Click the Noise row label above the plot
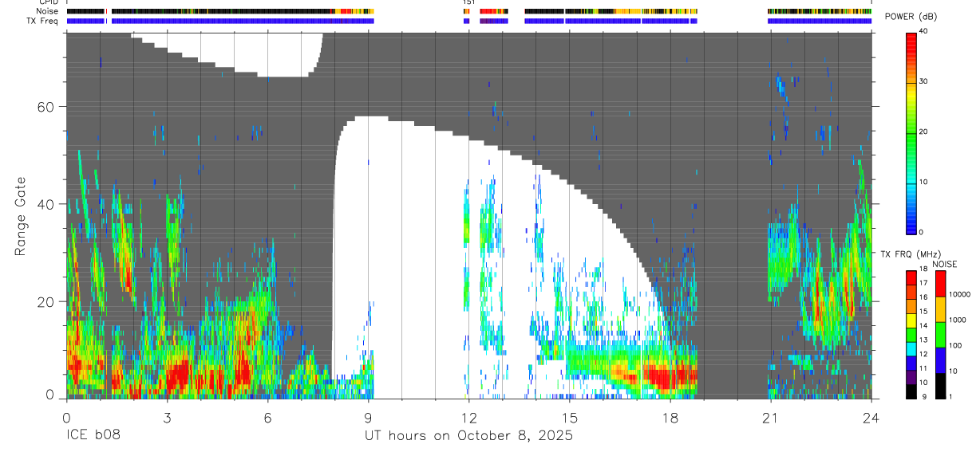Viewport: 980px width, 452px height. pyautogui.click(x=47, y=11)
